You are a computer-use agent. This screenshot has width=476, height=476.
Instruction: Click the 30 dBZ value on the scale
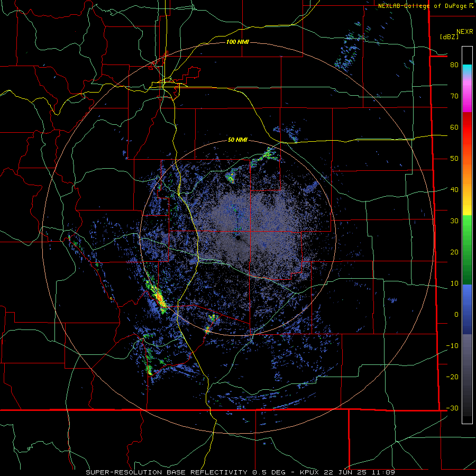coord(454,221)
